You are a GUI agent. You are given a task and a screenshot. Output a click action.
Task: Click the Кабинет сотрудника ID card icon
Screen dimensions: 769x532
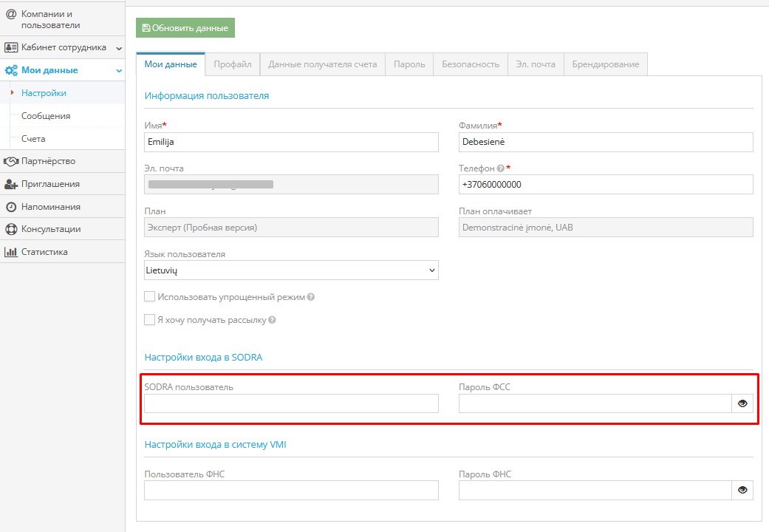point(11,47)
